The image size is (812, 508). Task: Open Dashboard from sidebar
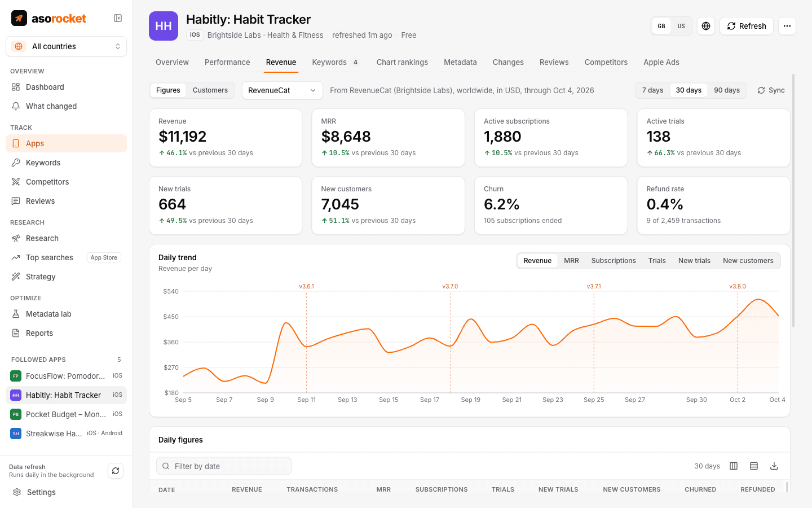click(x=66, y=87)
